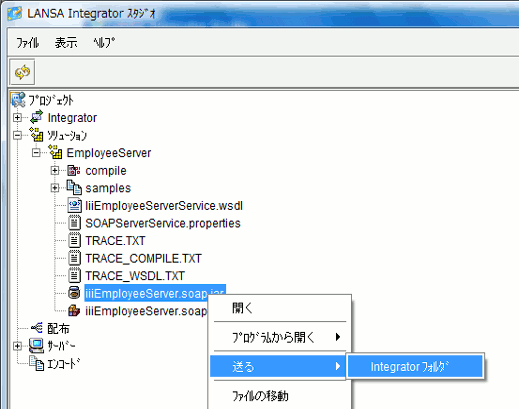The image size is (519, 409).
Task: Click the Integrator node arrows icon
Action: (37, 117)
